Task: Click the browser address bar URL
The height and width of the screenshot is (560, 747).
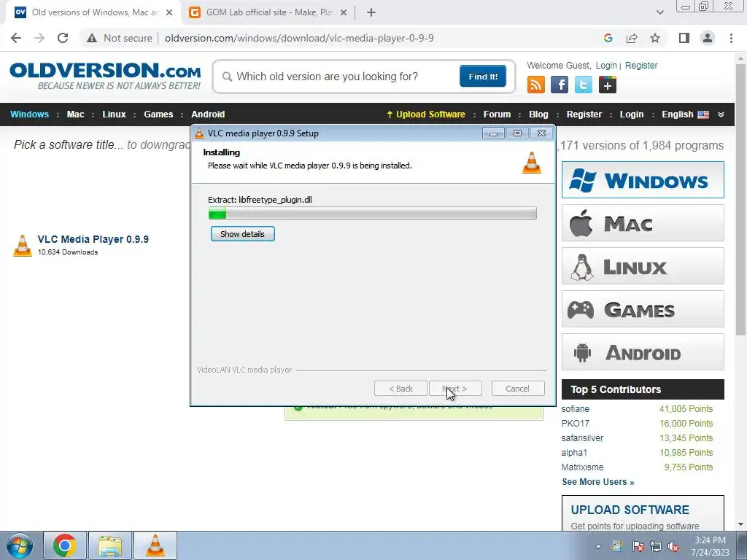Action: (x=299, y=38)
